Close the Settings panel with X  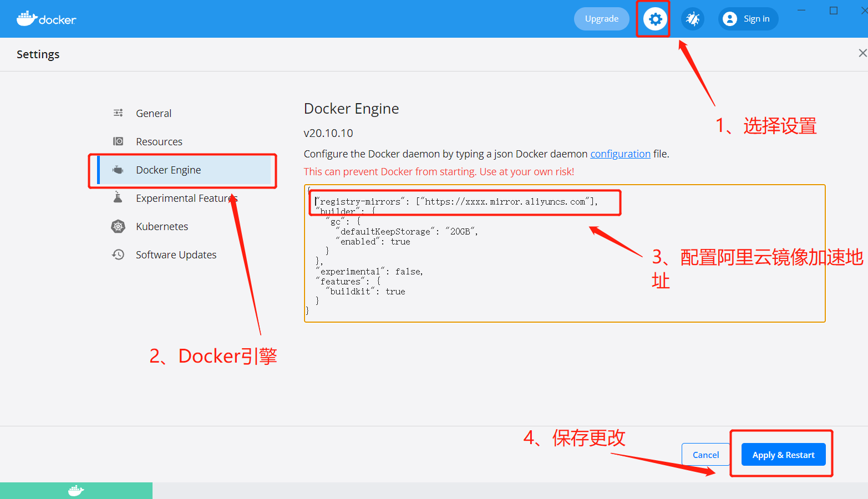pos(862,53)
